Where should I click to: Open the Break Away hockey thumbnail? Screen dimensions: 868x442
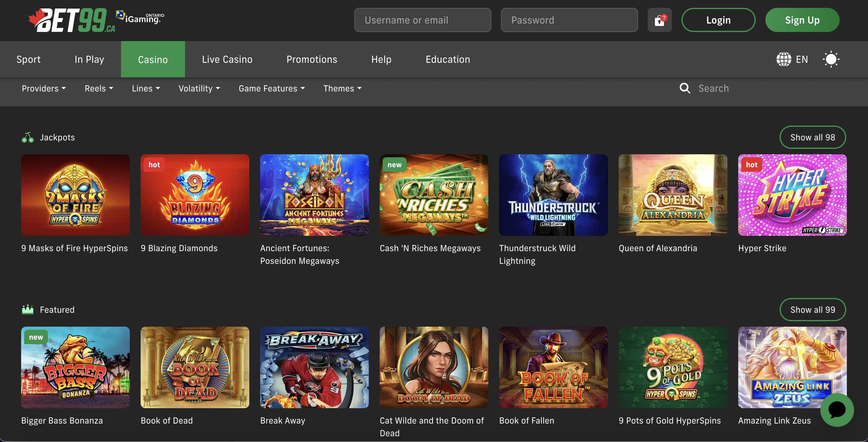click(x=314, y=367)
